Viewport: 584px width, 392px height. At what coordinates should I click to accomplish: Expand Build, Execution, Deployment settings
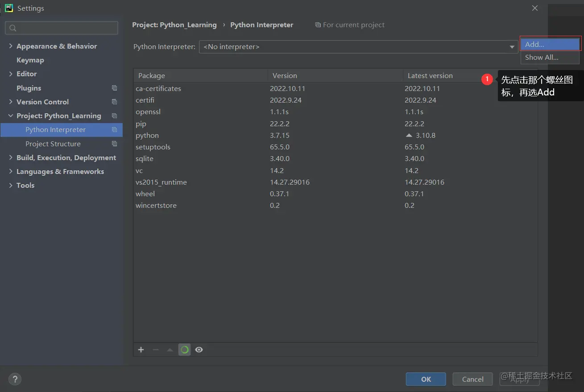pos(11,157)
